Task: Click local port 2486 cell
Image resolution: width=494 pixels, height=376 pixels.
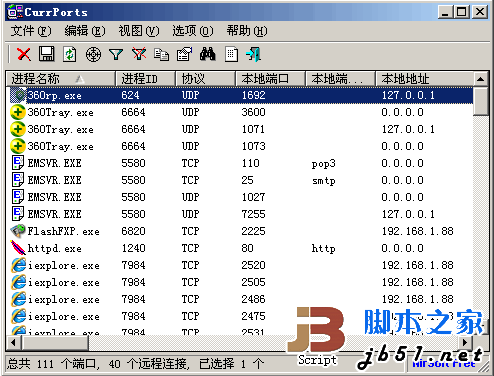Action: [x=253, y=299]
